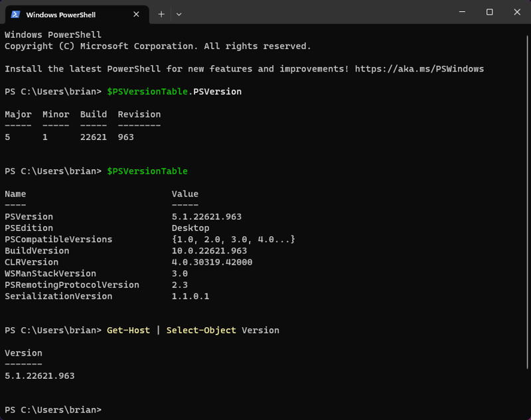Click the vertical scrollbar of the terminal
531x420 pixels.
tap(527, 202)
